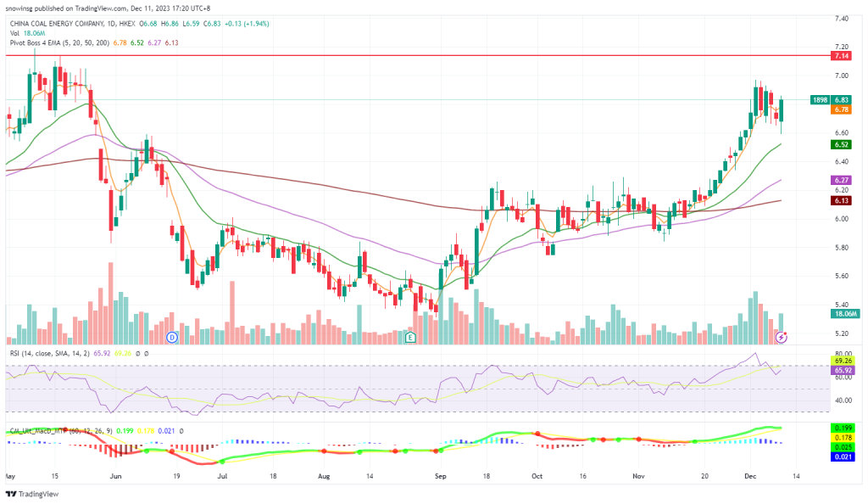Viewport: 868px width, 504px height.
Task: Click the 5.20 price scale tick
Action: click(842, 333)
